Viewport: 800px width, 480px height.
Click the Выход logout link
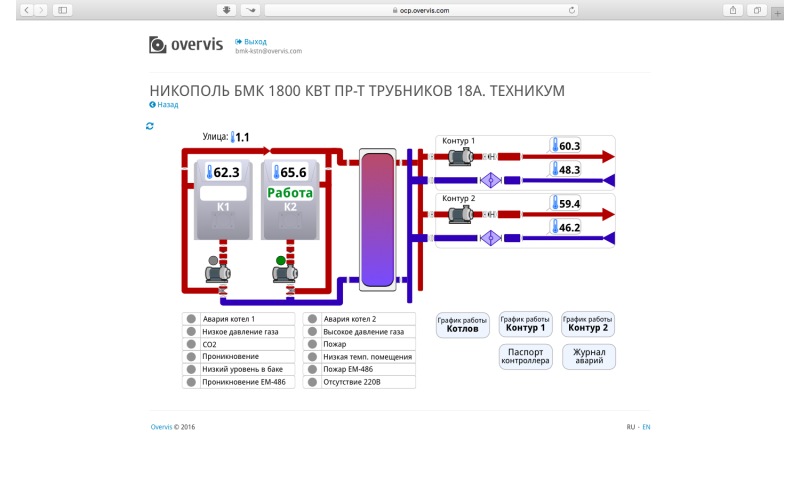(x=255, y=41)
